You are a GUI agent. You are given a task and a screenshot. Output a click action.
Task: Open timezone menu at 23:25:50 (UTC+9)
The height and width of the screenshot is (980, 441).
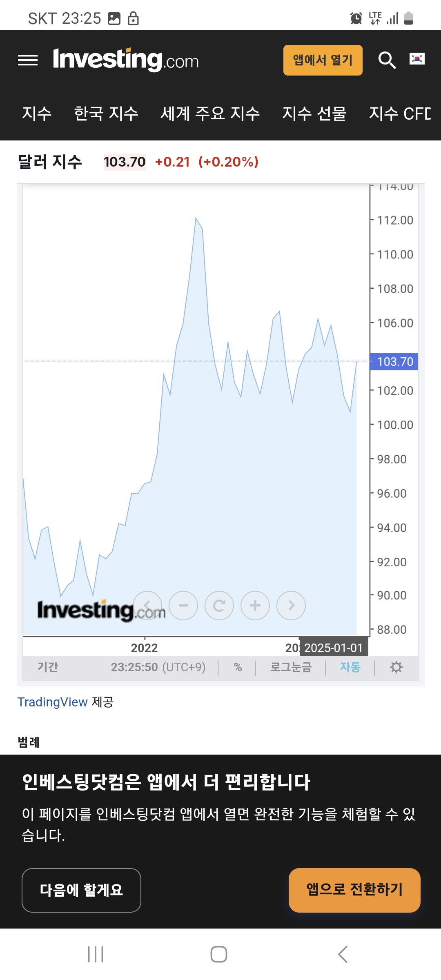click(158, 667)
